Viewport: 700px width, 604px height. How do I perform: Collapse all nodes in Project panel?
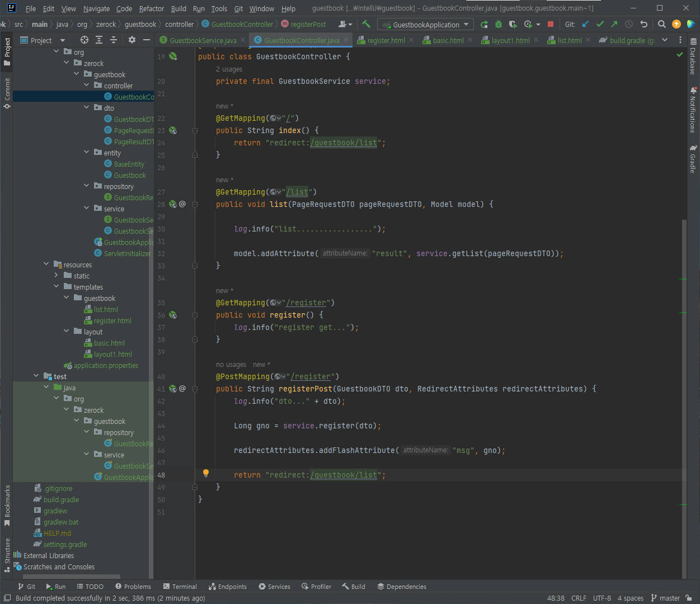coord(114,40)
